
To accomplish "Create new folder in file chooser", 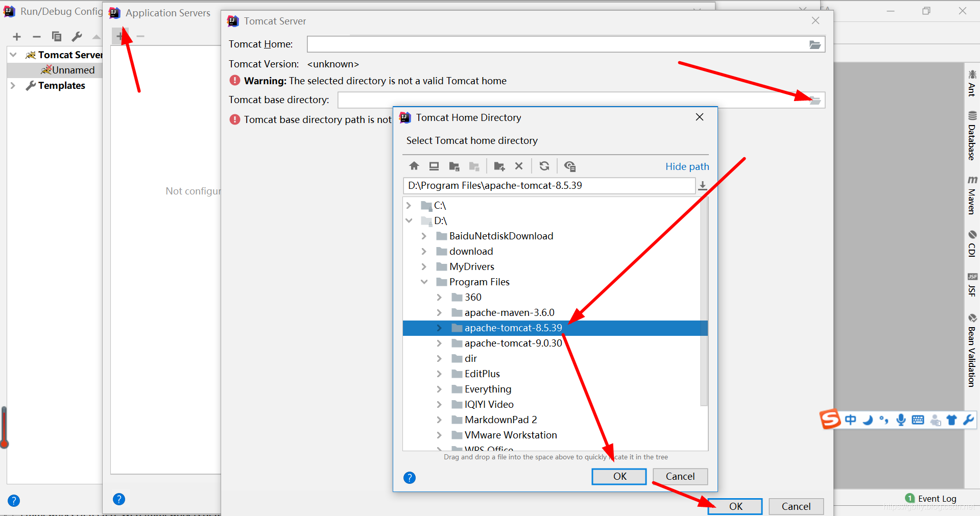I will point(499,166).
